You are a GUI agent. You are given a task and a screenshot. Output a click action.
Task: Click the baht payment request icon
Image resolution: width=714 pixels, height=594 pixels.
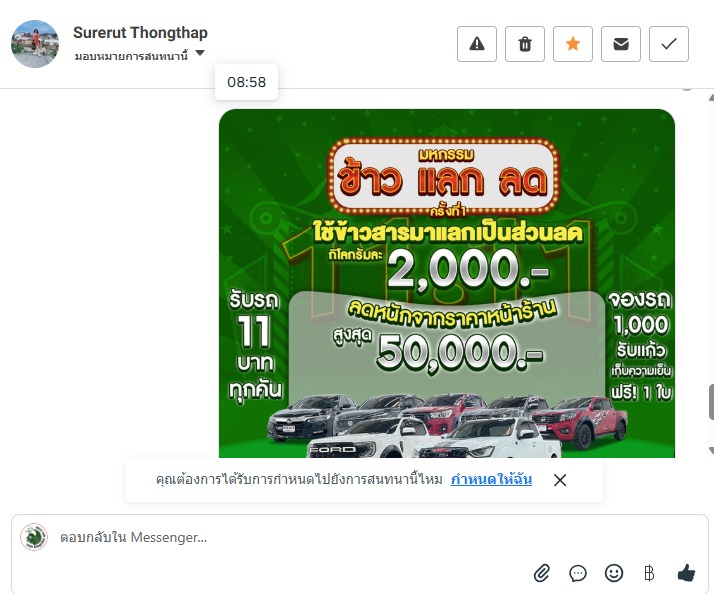tap(649, 573)
